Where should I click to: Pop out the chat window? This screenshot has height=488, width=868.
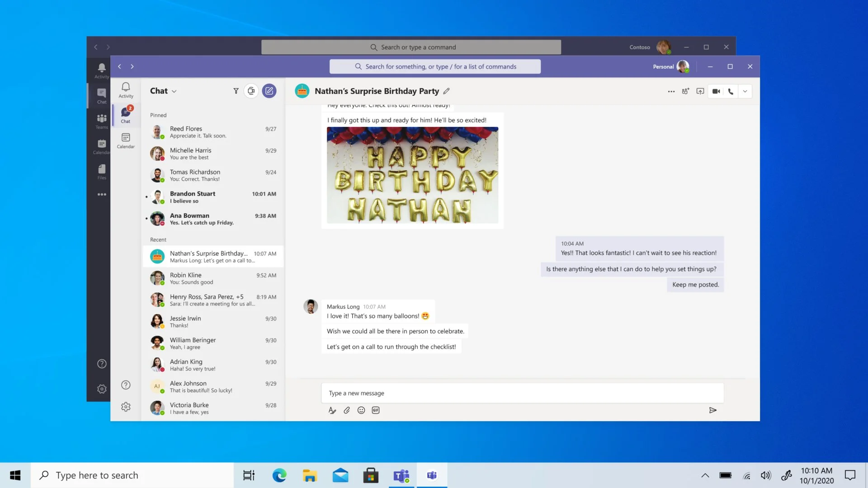tap(700, 91)
